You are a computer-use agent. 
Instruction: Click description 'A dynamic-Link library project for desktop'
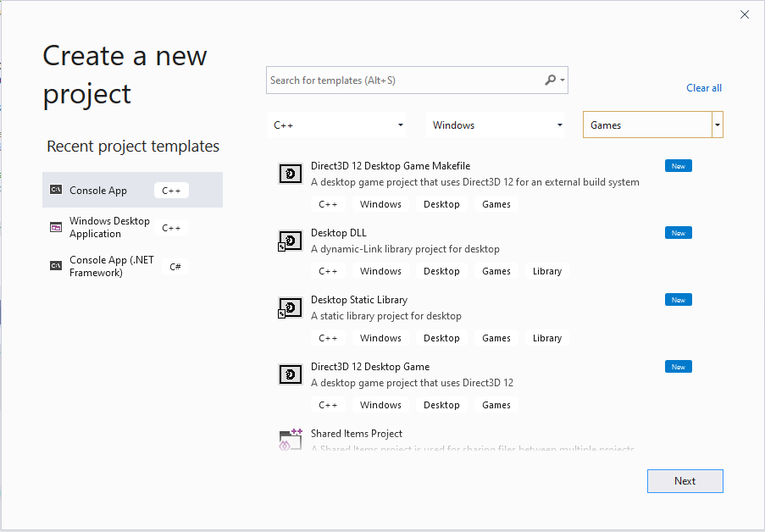click(x=405, y=249)
